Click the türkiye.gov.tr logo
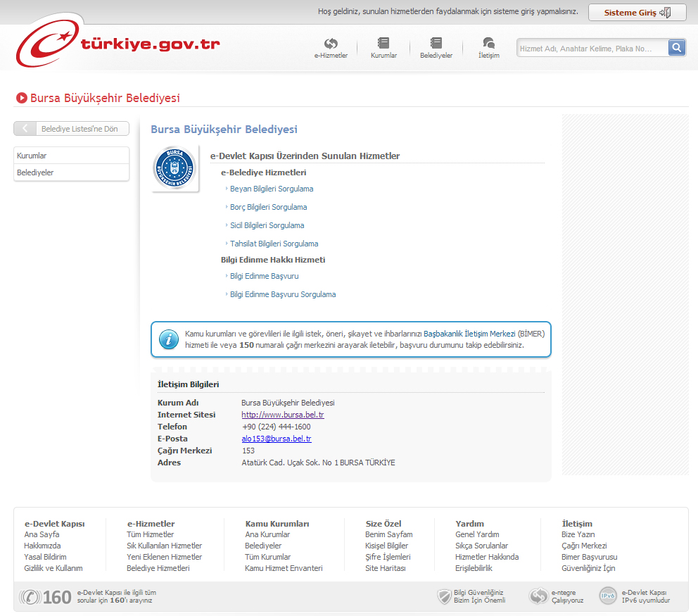This screenshot has height=616, width=698. (118, 45)
